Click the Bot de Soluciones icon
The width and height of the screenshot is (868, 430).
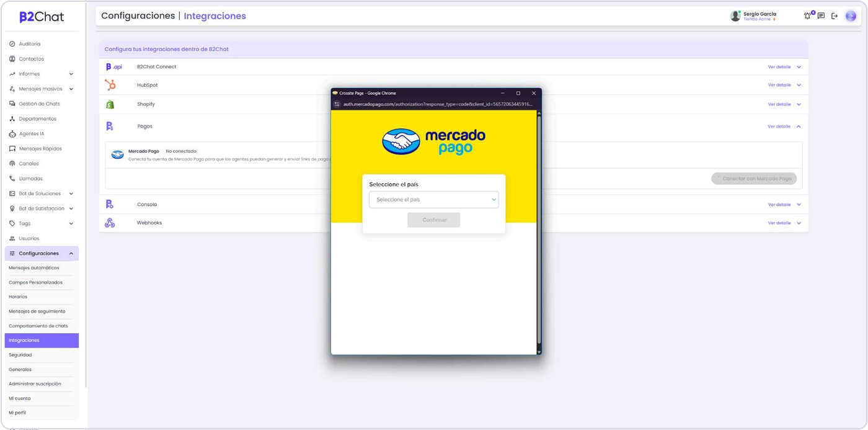[x=12, y=194]
